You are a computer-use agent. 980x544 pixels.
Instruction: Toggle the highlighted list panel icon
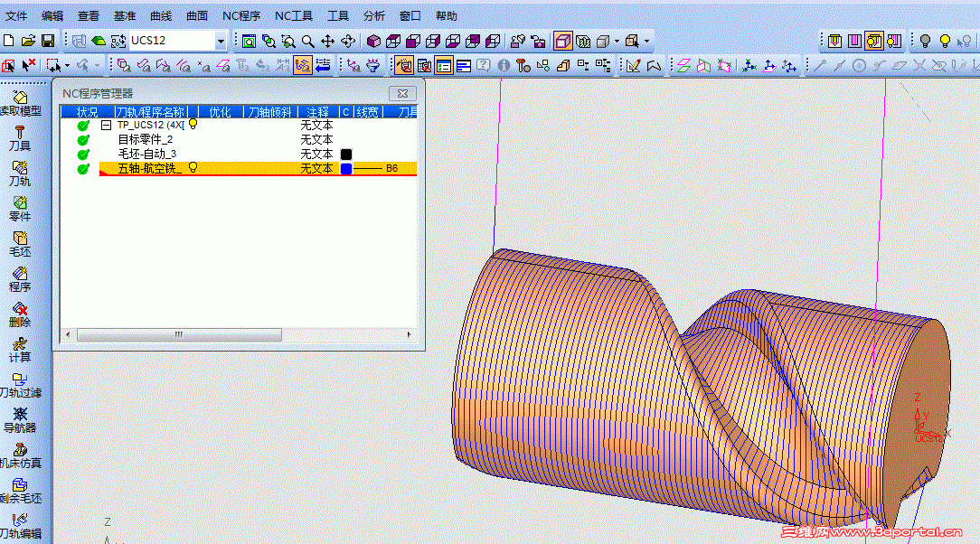point(444,65)
